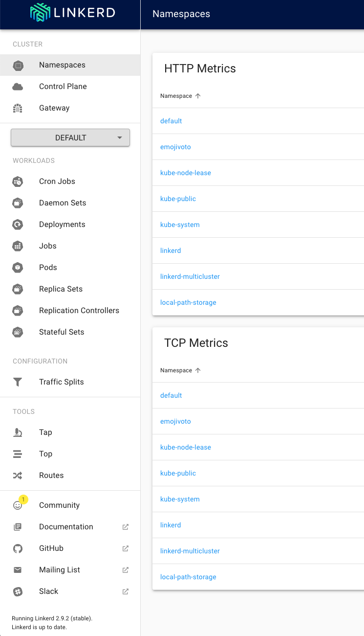Follow the linkerd-multicluster link in TCP Metrics
The height and width of the screenshot is (636, 364).
click(190, 551)
